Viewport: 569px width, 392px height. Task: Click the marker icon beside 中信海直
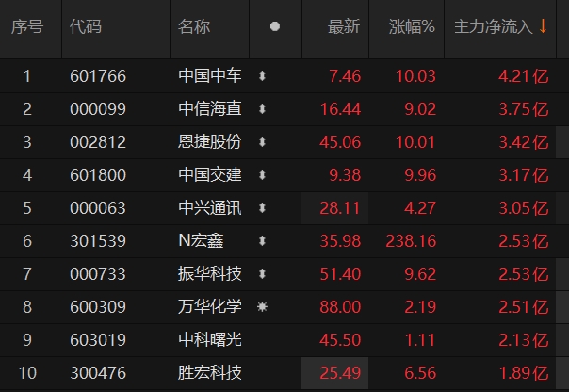point(263,109)
